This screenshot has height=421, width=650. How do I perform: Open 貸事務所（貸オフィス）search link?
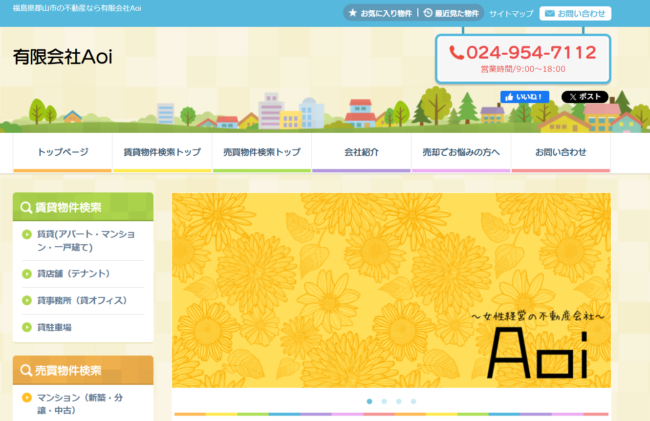click(82, 300)
